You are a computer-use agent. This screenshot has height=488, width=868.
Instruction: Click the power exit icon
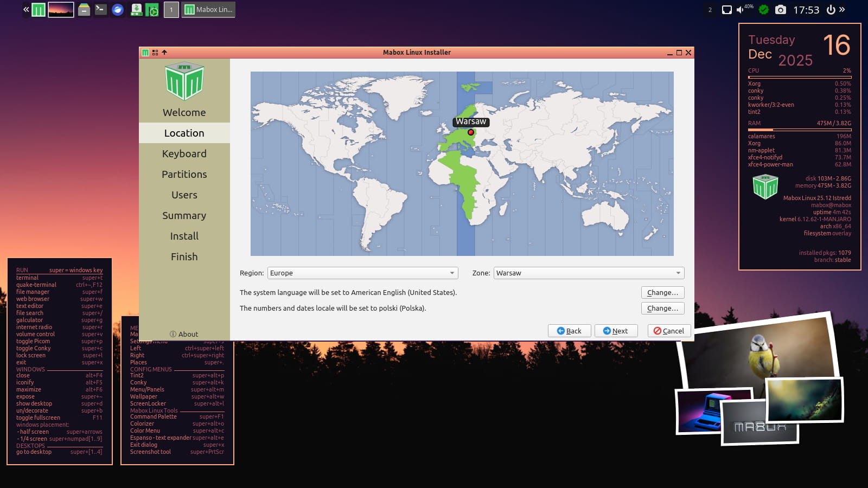point(831,10)
